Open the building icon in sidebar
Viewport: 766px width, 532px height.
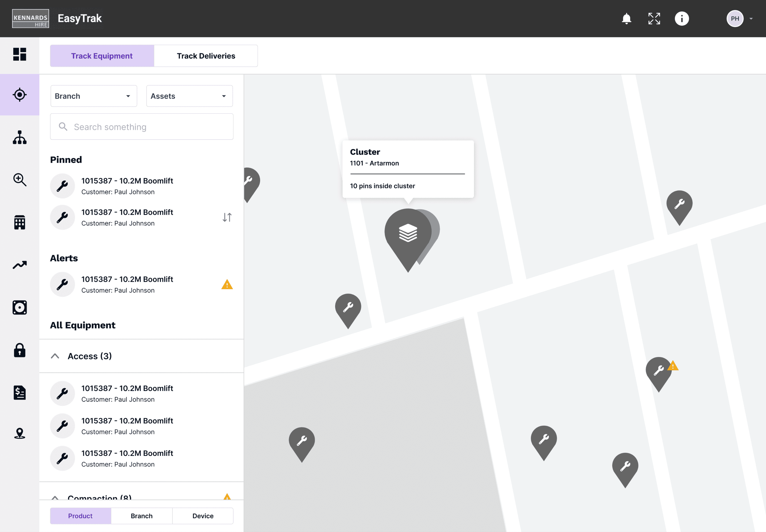[x=20, y=222]
